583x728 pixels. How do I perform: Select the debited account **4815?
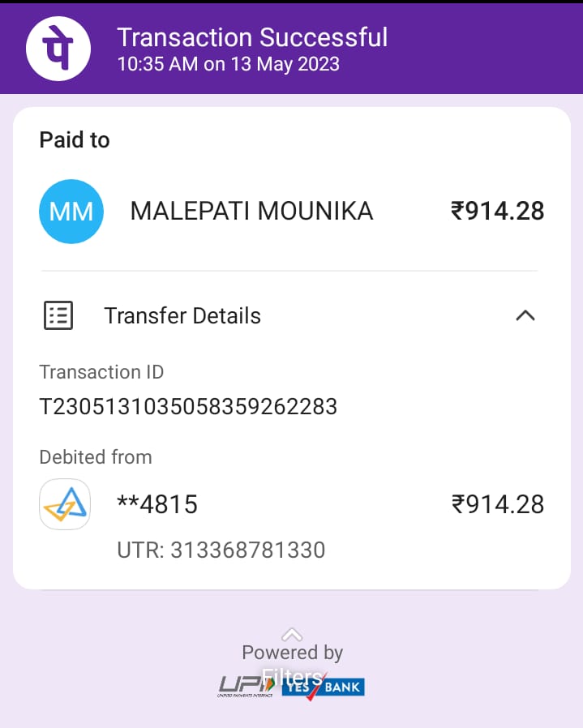click(157, 504)
